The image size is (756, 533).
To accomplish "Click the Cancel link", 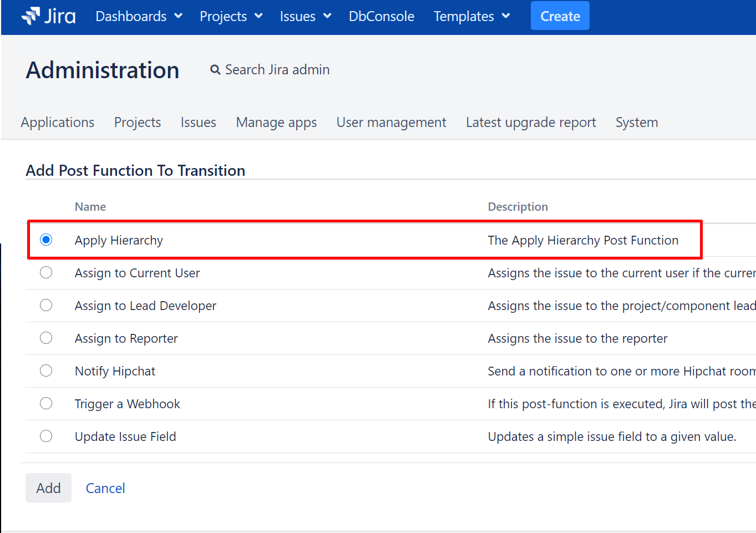I will coord(105,488).
